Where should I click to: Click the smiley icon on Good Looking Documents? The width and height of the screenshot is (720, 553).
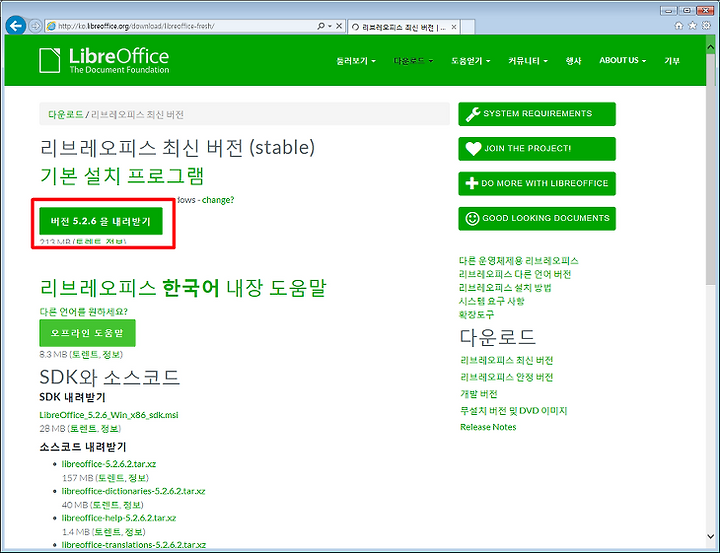tap(472, 218)
